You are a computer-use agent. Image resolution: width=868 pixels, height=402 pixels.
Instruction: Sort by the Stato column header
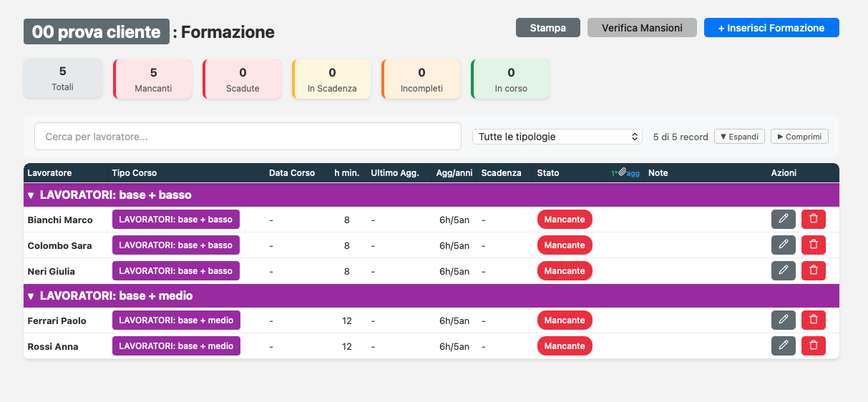click(x=548, y=173)
